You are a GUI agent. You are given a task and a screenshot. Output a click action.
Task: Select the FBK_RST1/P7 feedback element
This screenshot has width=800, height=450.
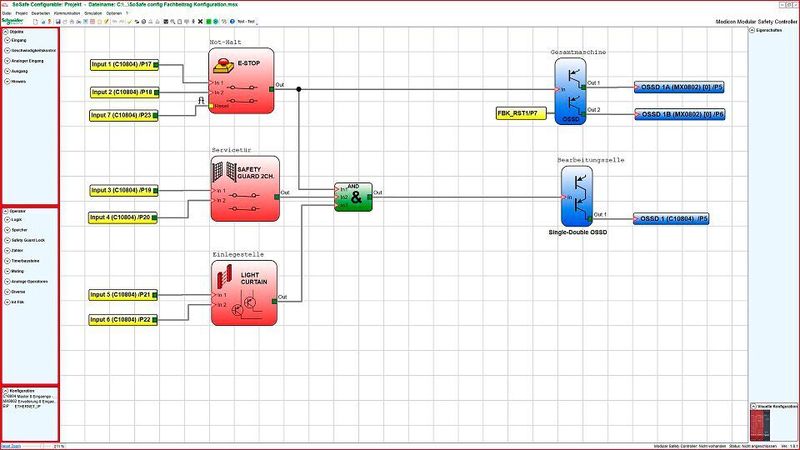coord(521,113)
